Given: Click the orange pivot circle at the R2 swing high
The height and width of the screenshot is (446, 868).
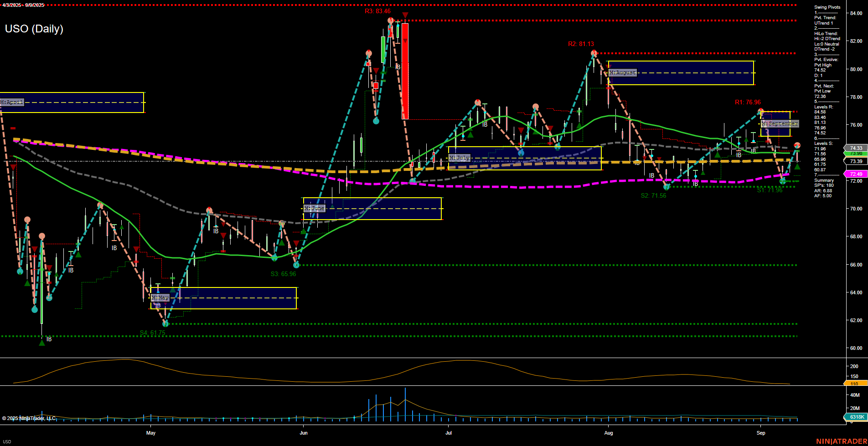Looking at the screenshot, I should point(593,52).
